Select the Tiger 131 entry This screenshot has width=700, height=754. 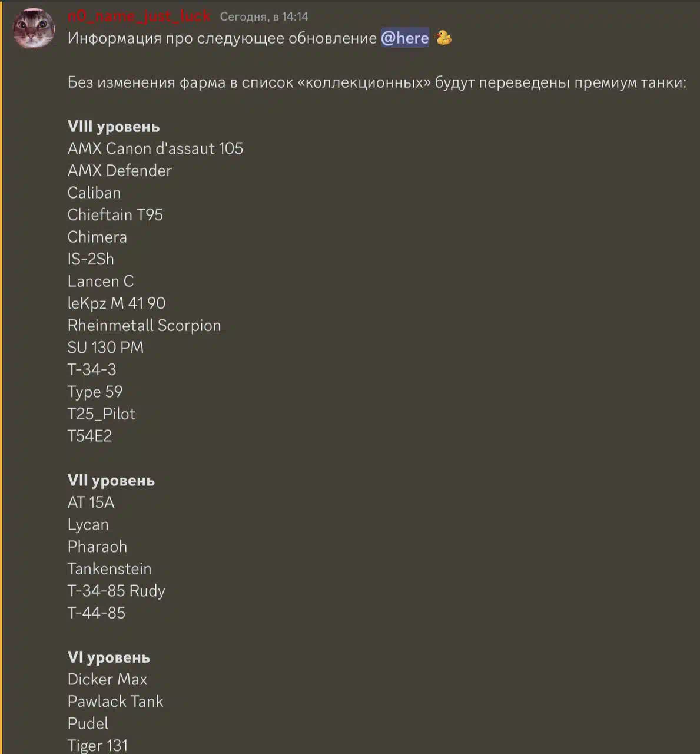(x=98, y=745)
